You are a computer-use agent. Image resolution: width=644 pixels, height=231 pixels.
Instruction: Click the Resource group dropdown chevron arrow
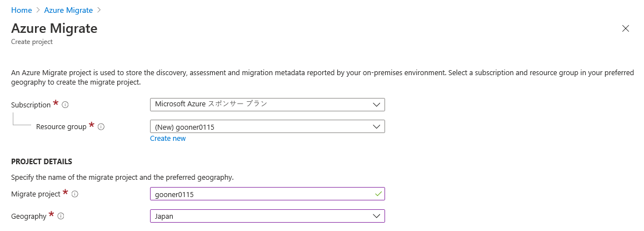point(376,127)
